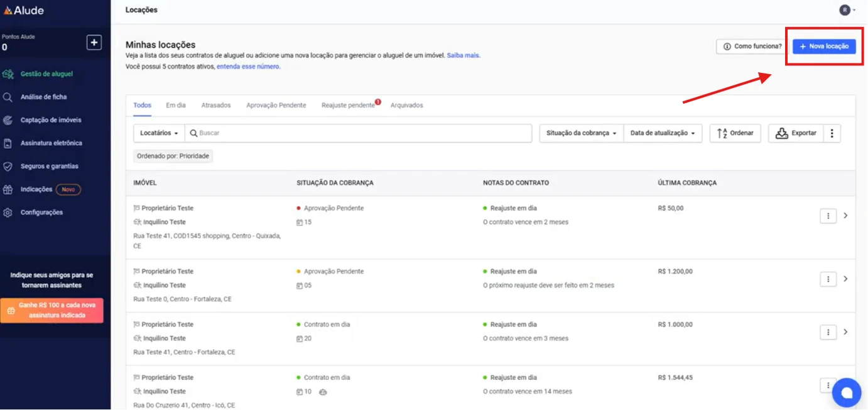Click the Ordenado por: Prioridade chip

tap(173, 156)
